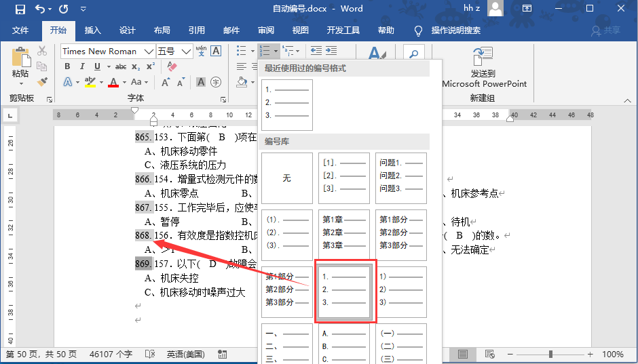Click the Undo arrow icon

pyautogui.click(x=40, y=9)
